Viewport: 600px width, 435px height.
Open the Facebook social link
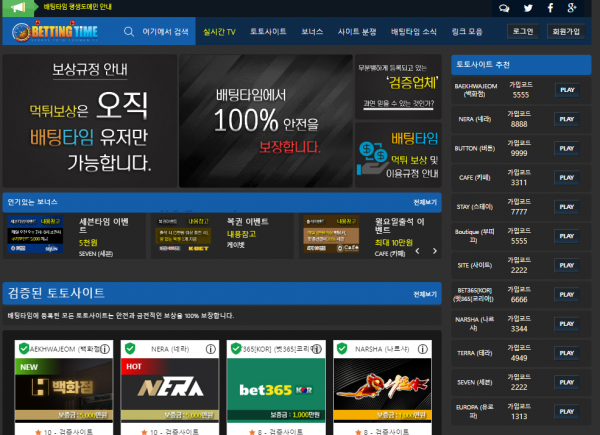(x=548, y=7)
